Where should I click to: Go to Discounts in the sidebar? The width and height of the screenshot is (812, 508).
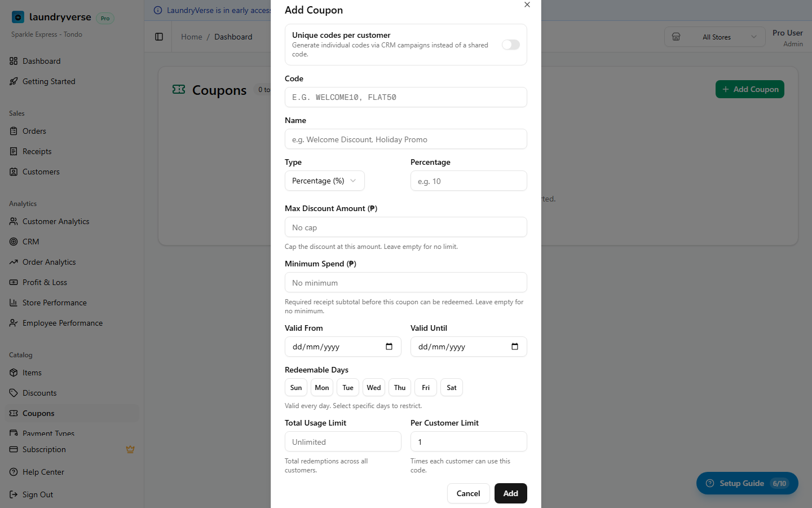[x=72, y=393]
